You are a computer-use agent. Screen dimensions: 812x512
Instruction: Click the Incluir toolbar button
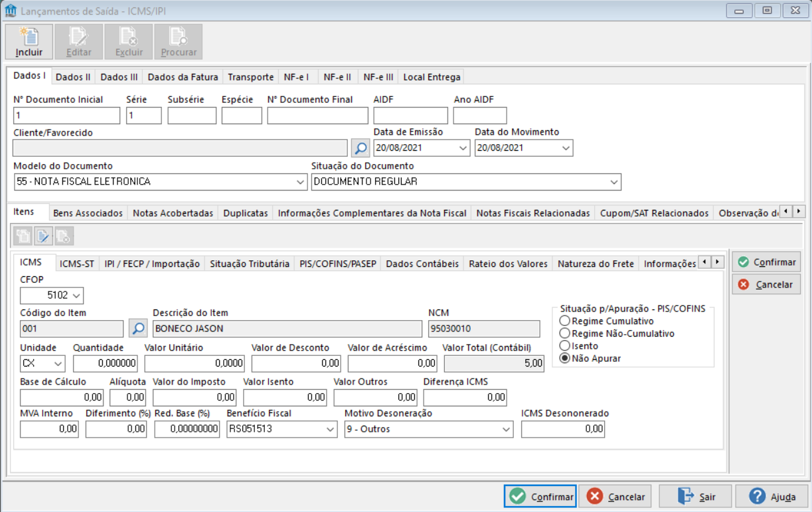tap(29, 42)
